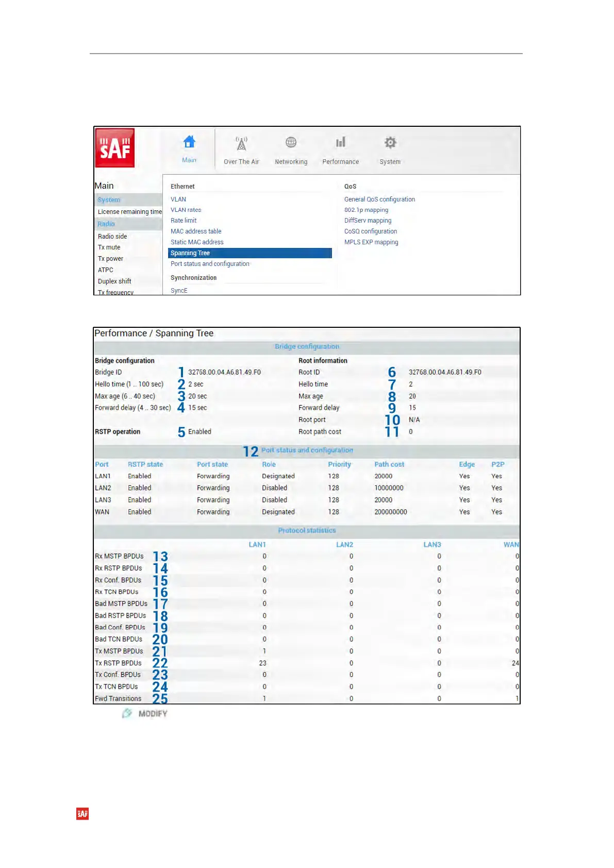Open the Over The Air antenna icon
The height and width of the screenshot is (868, 614).
241,143
